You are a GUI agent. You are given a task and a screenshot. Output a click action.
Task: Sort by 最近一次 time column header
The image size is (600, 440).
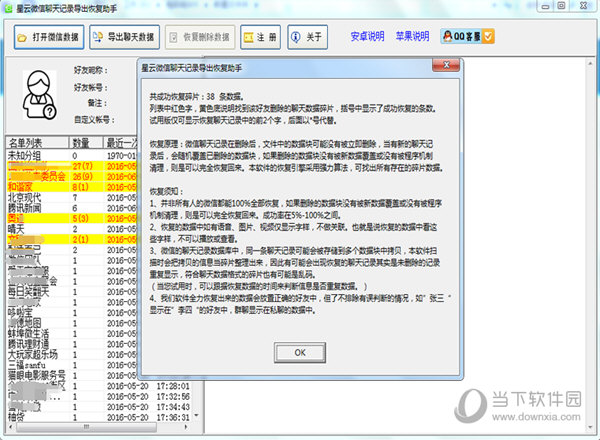point(121,143)
